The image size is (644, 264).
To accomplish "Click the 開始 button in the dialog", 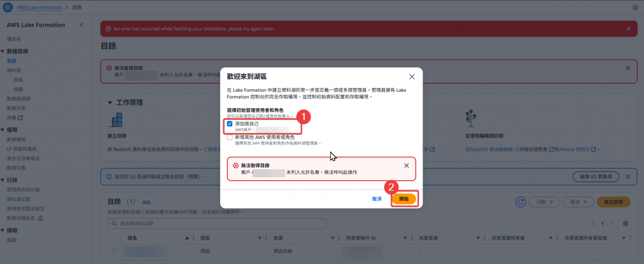I will pyautogui.click(x=404, y=199).
